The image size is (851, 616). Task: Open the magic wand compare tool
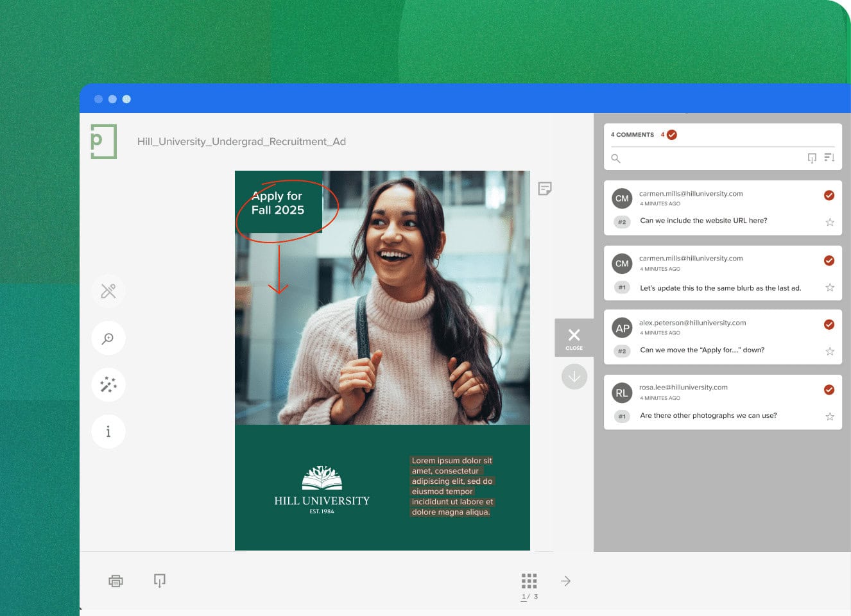tap(108, 385)
